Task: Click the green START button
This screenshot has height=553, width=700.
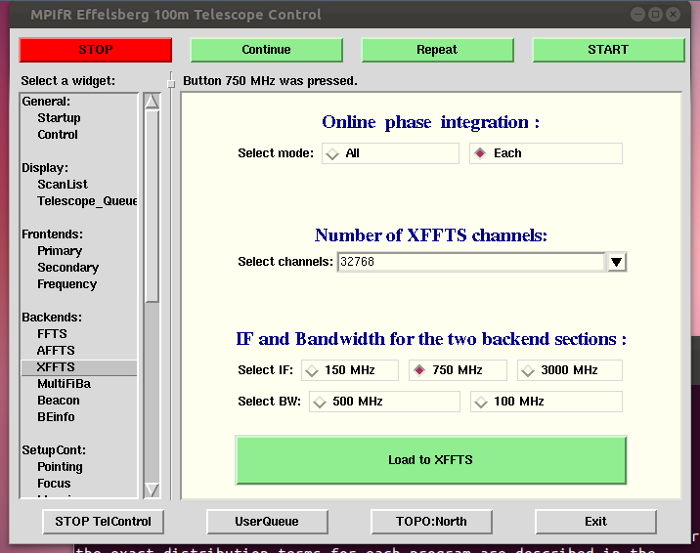Action: 608,50
